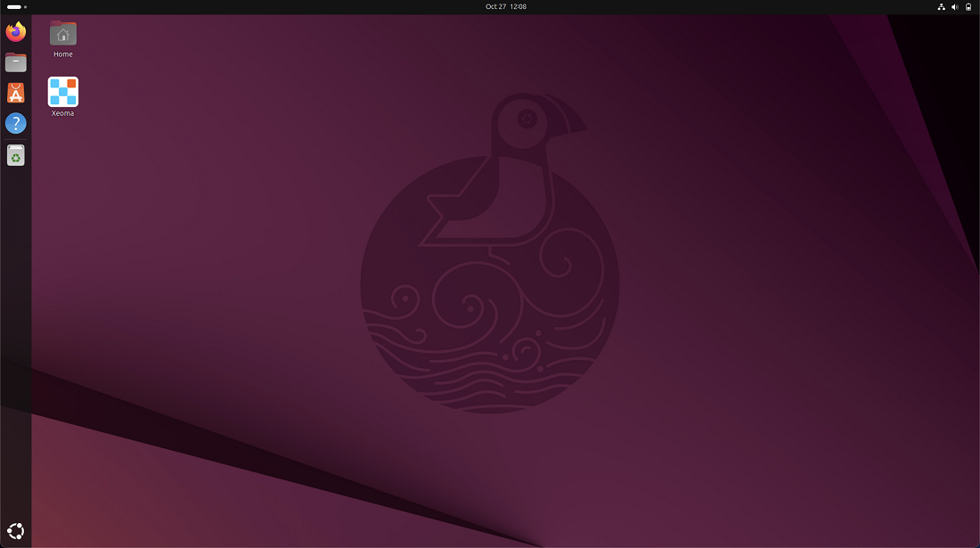This screenshot has height=548, width=980.
Task: Show Apps using the Ubuntu logo button
Action: point(15,531)
